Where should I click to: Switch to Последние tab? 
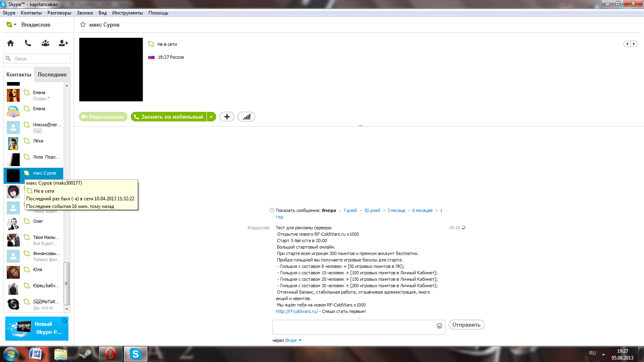pos(52,74)
